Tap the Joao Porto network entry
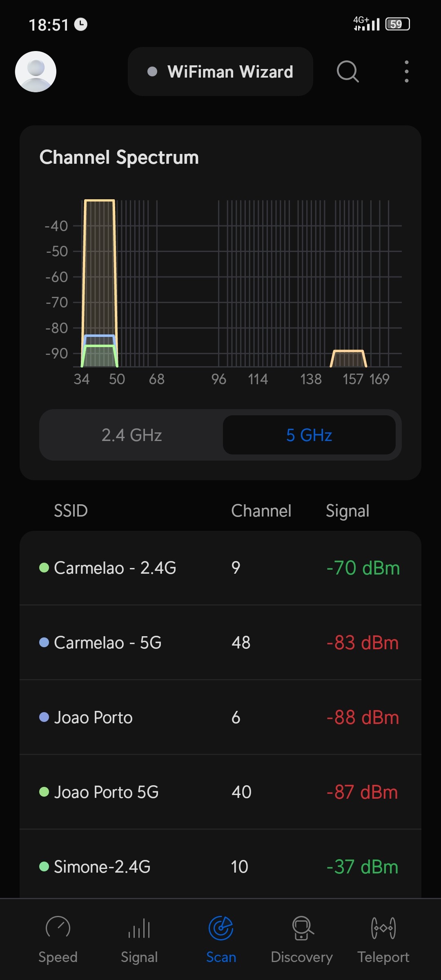This screenshot has height=980, width=441. coord(220,717)
